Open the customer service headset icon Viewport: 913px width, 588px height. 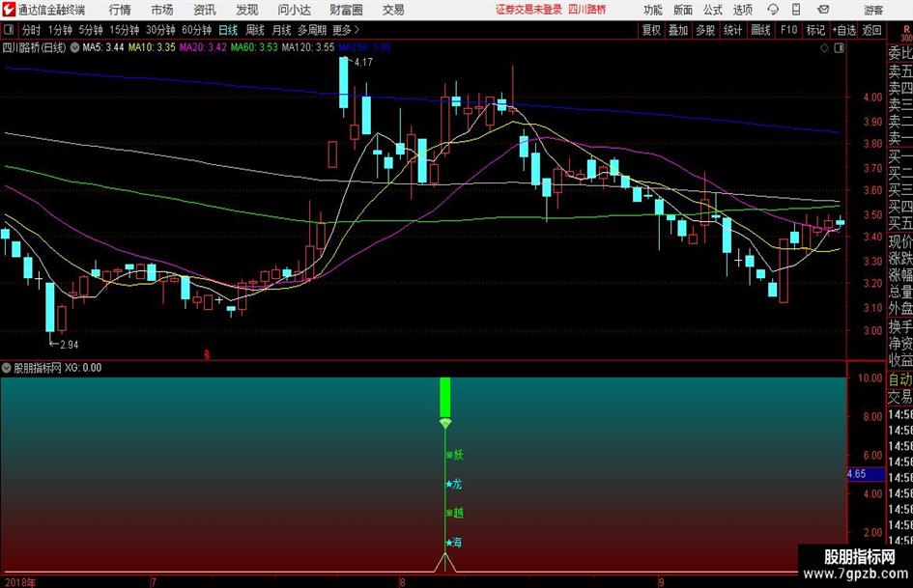pos(773,10)
